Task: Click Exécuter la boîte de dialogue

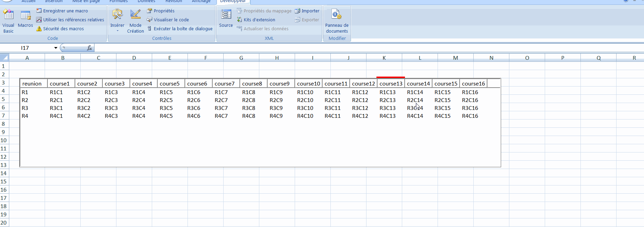Action: [180, 29]
